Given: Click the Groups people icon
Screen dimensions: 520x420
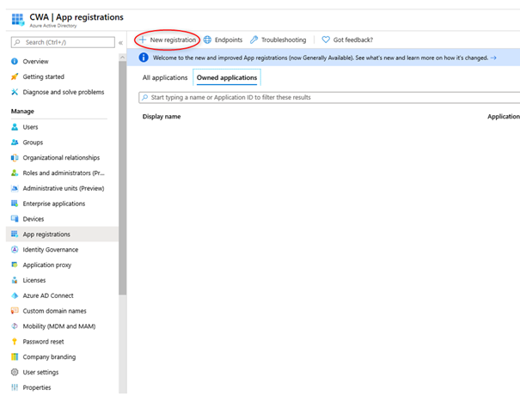Looking at the screenshot, I should [15, 143].
